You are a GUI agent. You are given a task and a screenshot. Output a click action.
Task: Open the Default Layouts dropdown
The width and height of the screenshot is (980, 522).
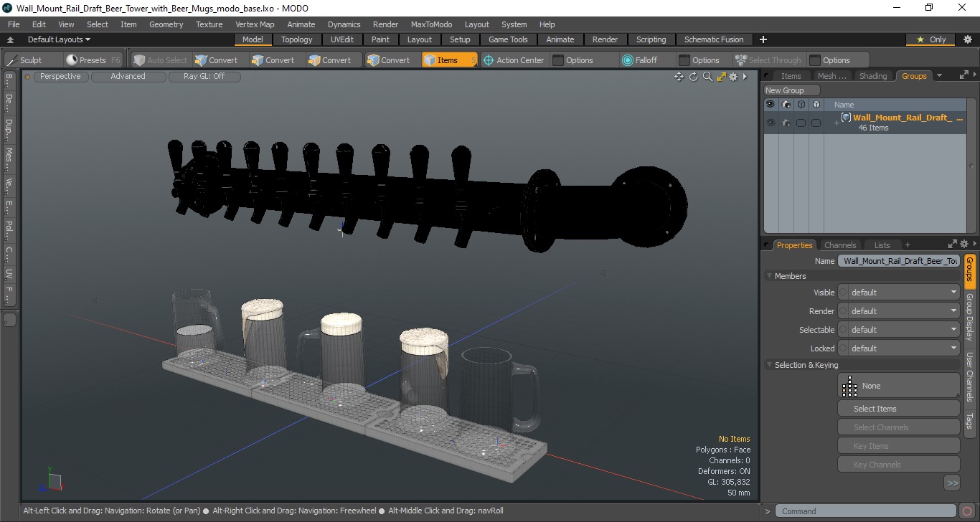(59, 39)
